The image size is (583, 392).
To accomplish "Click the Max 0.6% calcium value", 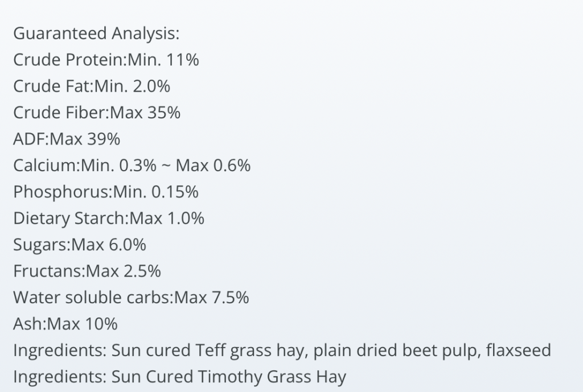I will [x=213, y=166].
